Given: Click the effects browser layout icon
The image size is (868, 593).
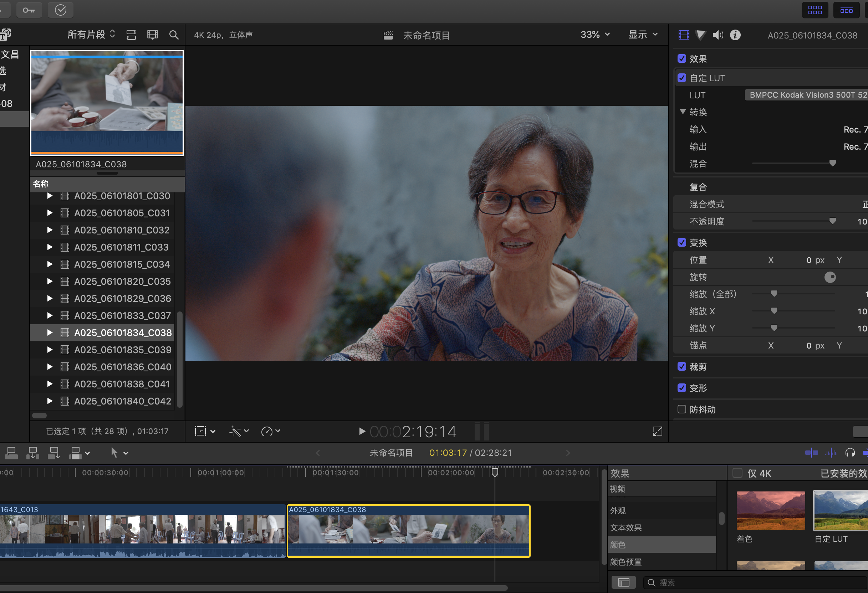Looking at the screenshot, I should click(623, 583).
